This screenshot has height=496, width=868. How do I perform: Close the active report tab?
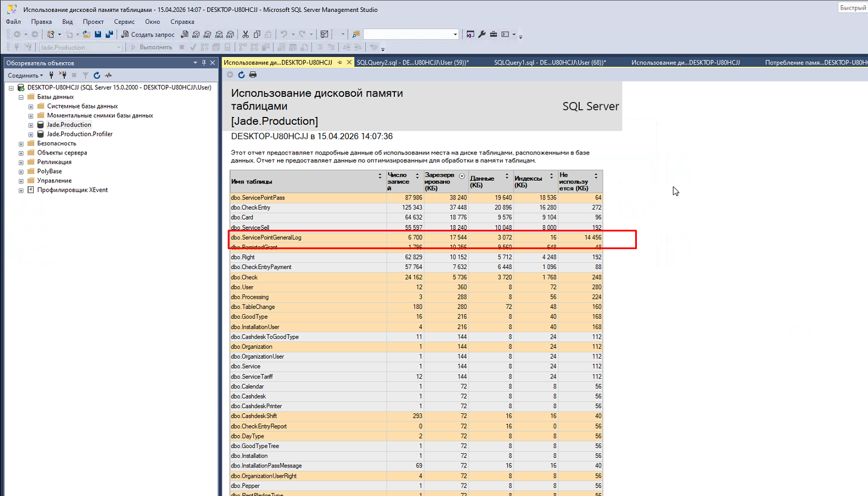pyautogui.click(x=349, y=63)
